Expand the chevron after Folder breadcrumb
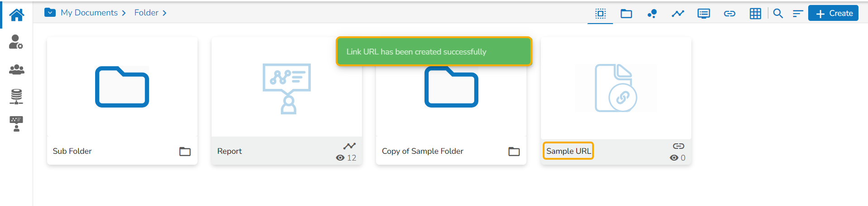Viewport: 868px width, 206px height. pos(164,13)
